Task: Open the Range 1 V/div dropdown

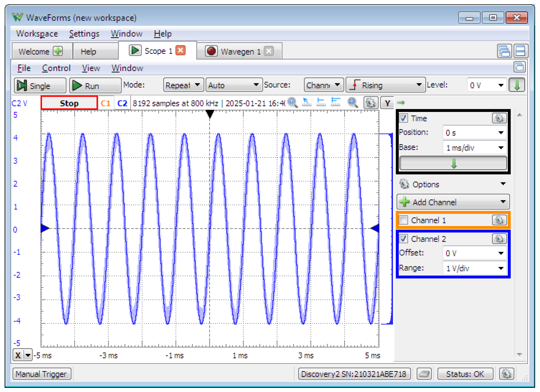Action: click(475, 268)
